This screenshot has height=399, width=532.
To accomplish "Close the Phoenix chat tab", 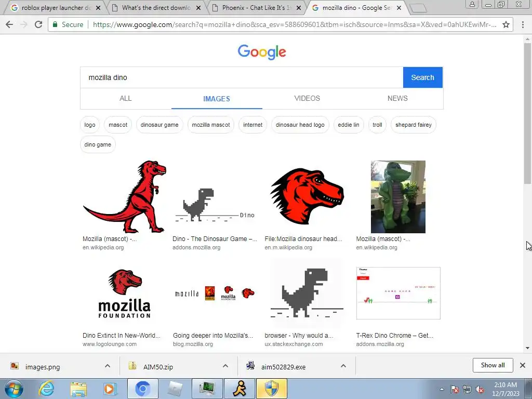I will (299, 8).
